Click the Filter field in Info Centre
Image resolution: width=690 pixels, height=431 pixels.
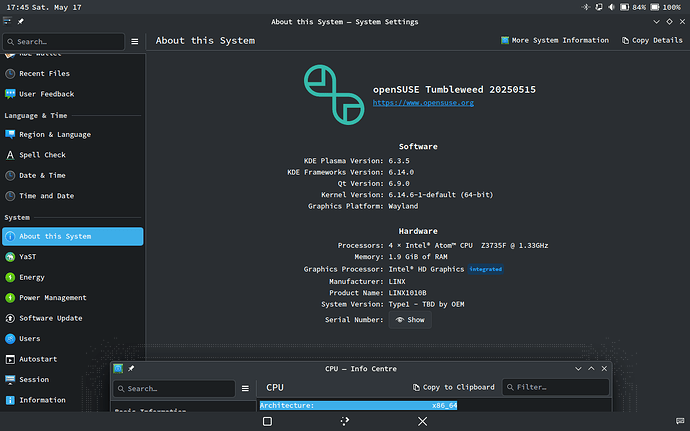tap(556, 387)
